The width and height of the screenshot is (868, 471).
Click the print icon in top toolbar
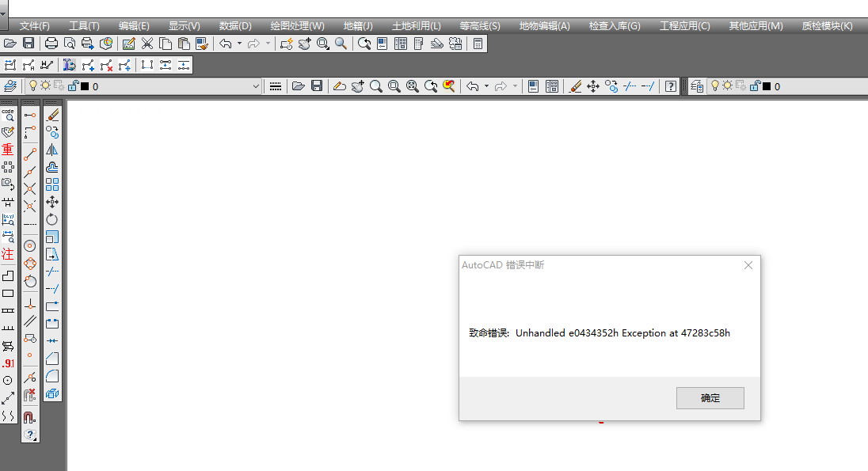51,44
